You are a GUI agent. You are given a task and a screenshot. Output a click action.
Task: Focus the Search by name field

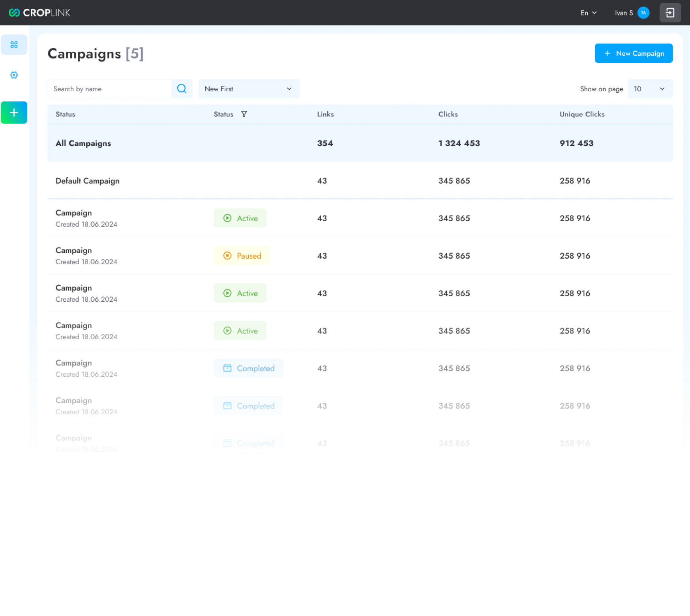[x=110, y=89]
